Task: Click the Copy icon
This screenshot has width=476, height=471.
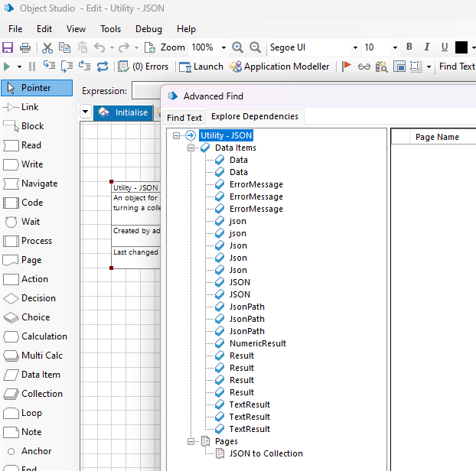Action: (x=64, y=47)
